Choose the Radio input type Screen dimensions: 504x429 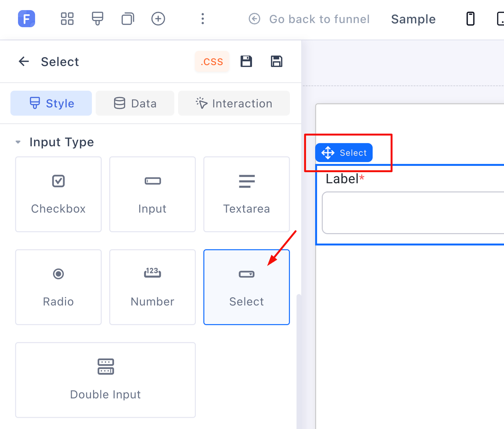[x=58, y=287]
